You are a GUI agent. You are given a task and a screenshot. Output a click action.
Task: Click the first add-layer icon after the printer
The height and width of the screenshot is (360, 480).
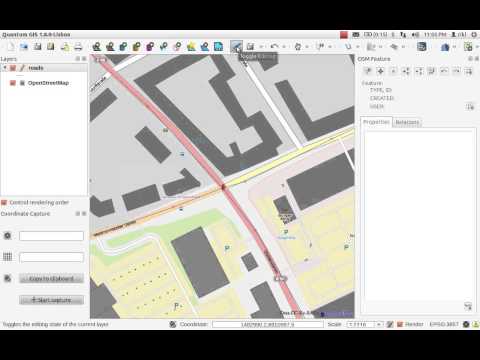[x=97, y=46]
